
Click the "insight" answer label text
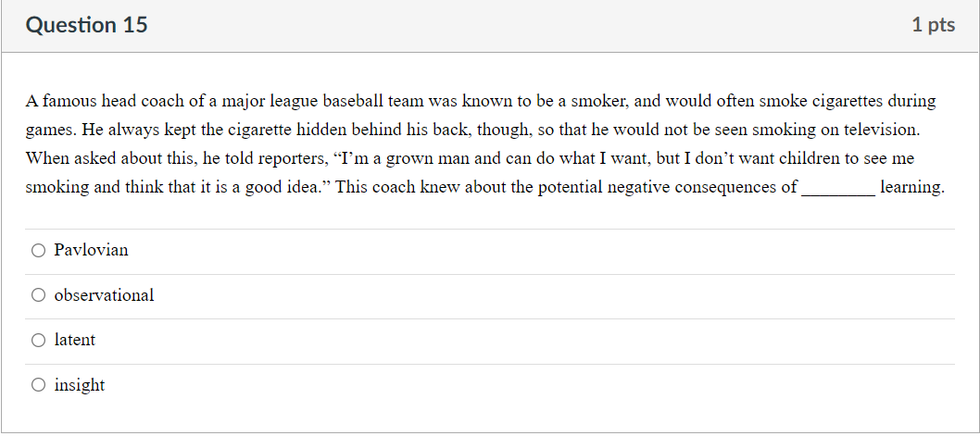click(x=80, y=385)
